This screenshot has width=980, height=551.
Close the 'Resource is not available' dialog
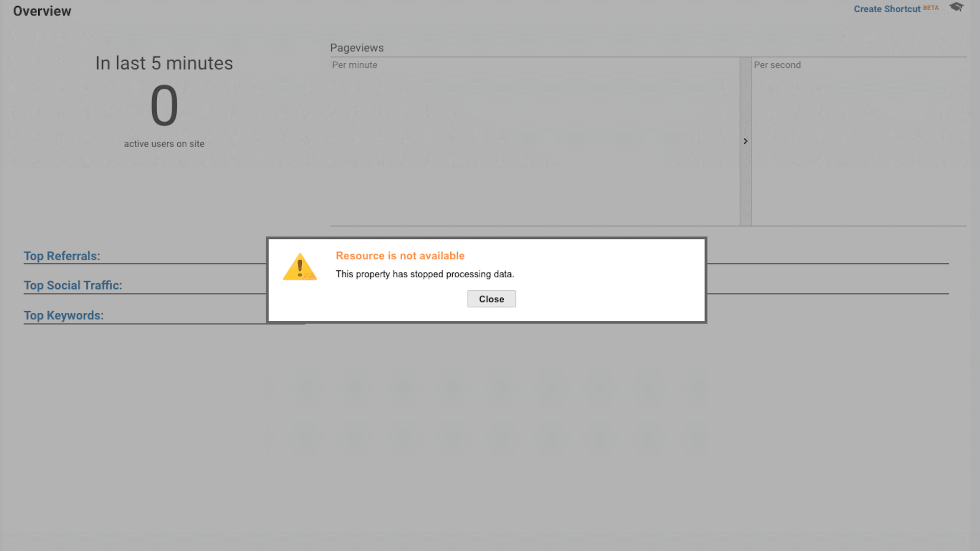pyautogui.click(x=491, y=298)
